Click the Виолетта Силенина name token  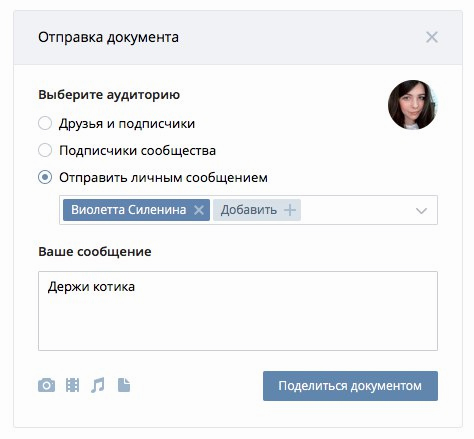(x=129, y=210)
